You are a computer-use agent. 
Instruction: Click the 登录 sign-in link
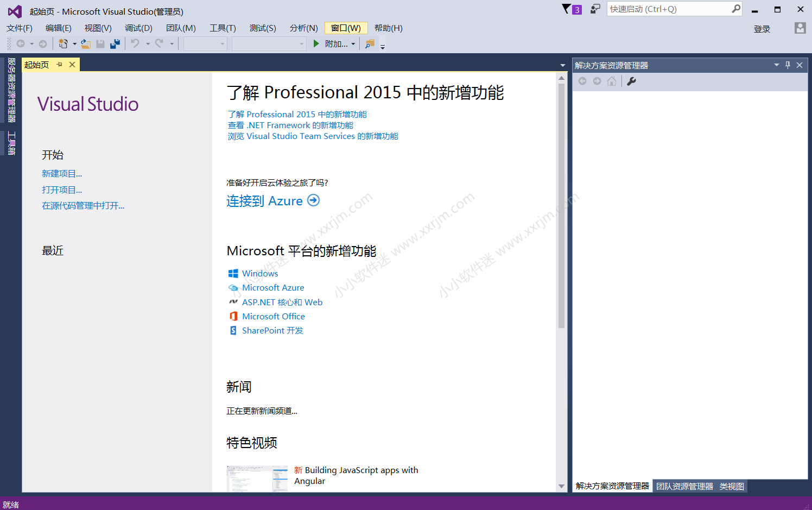point(762,29)
